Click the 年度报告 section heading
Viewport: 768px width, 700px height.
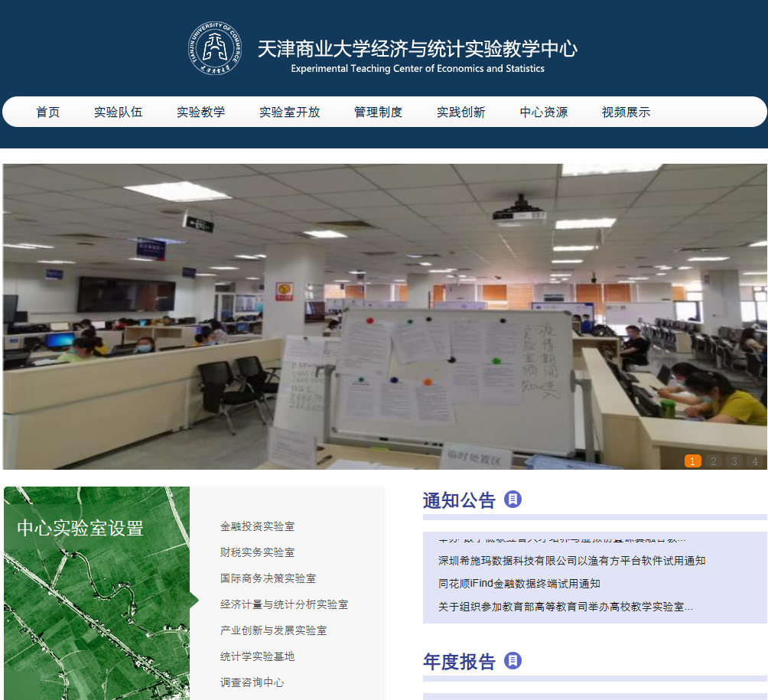point(459,661)
